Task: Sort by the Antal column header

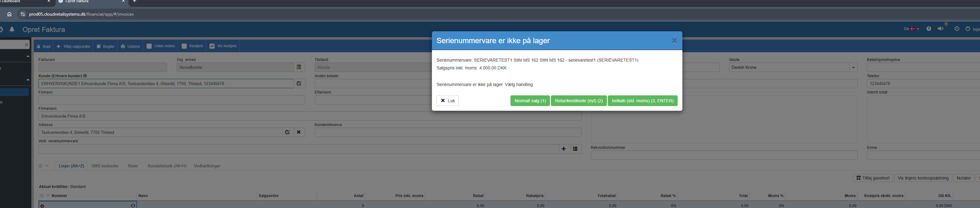Action: tap(358, 196)
